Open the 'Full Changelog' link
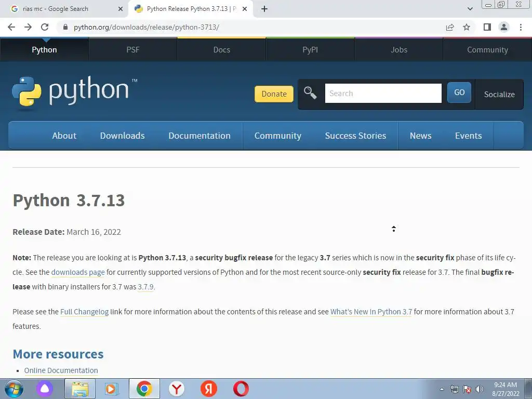Image resolution: width=532 pixels, height=399 pixels. [x=85, y=312]
